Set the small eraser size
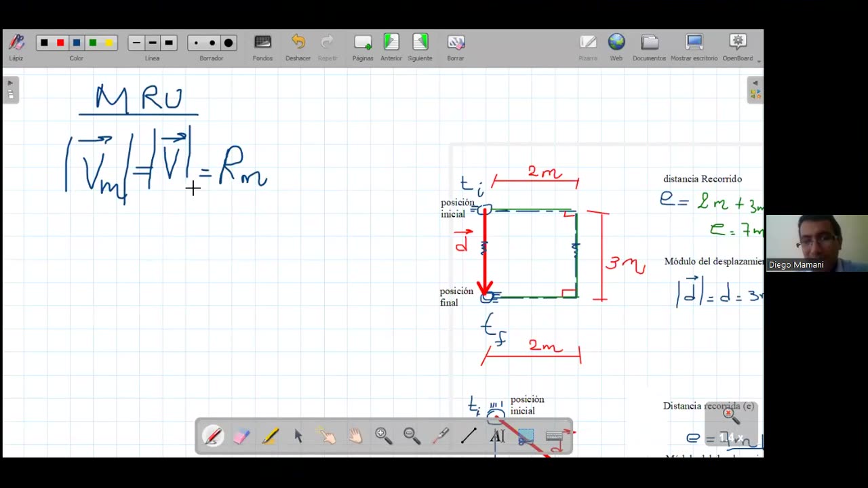868x488 pixels. 196,43
